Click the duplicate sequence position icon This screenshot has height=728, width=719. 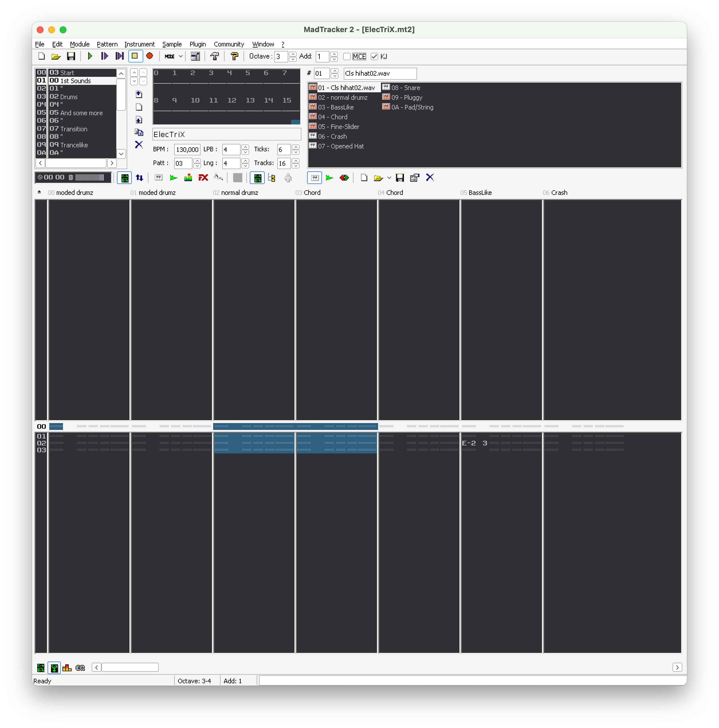click(x=139, y=132)
